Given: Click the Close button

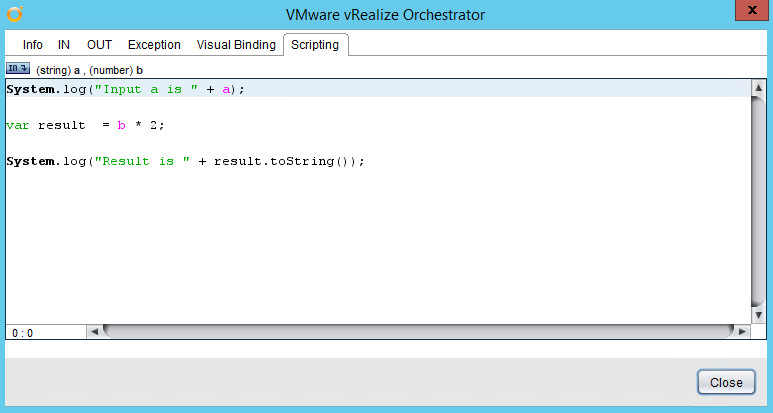Looking at the screenshot, I should pyautogui.click(x=726, y=382).
